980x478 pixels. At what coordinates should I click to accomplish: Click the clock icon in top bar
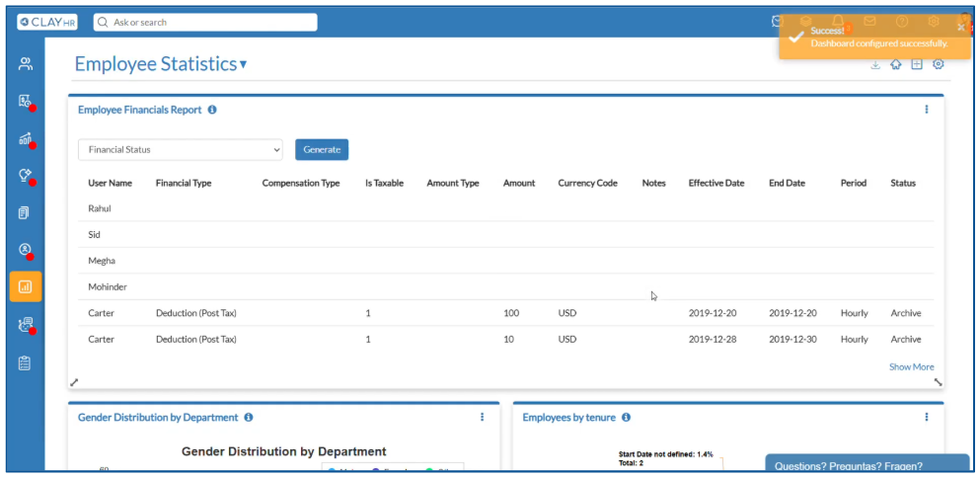click(778, 22)
